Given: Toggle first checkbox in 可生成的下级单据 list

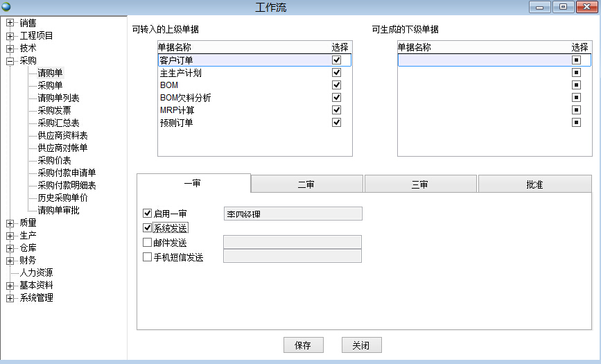Looking at the screenshot, I should (x=576, y=60).
